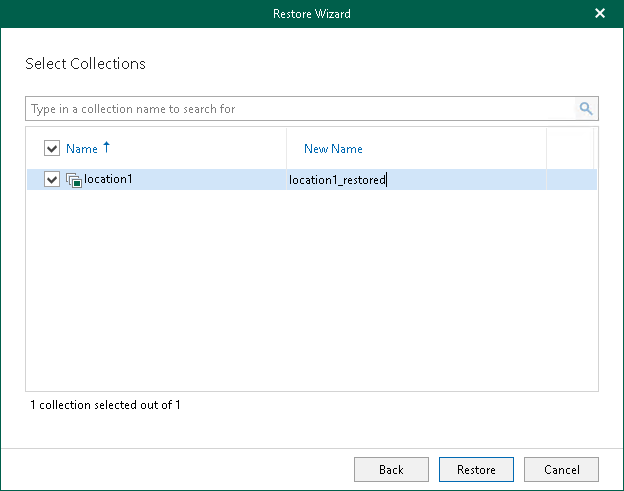Click the collection icon beside location1

74,180
